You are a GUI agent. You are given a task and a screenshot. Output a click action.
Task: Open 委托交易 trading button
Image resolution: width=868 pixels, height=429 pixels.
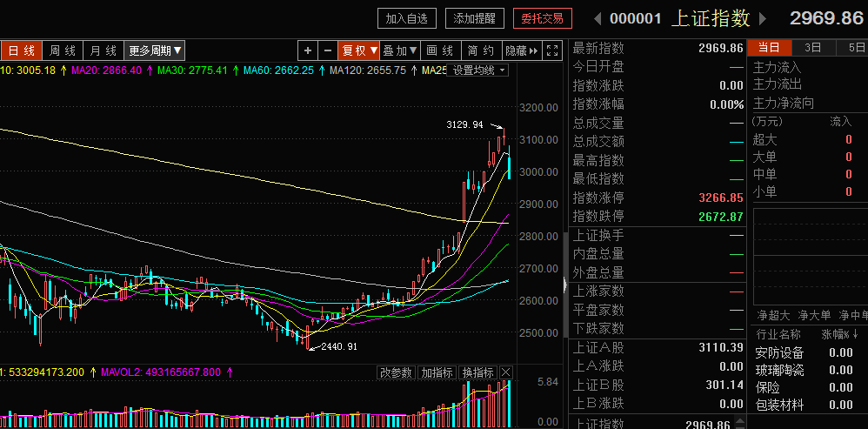[543, 19]
